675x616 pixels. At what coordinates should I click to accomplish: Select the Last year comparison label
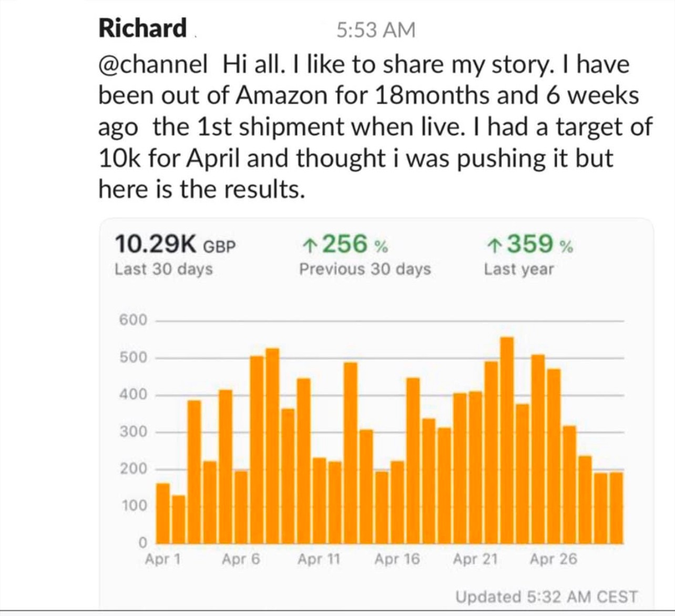[x=519, y=269]
